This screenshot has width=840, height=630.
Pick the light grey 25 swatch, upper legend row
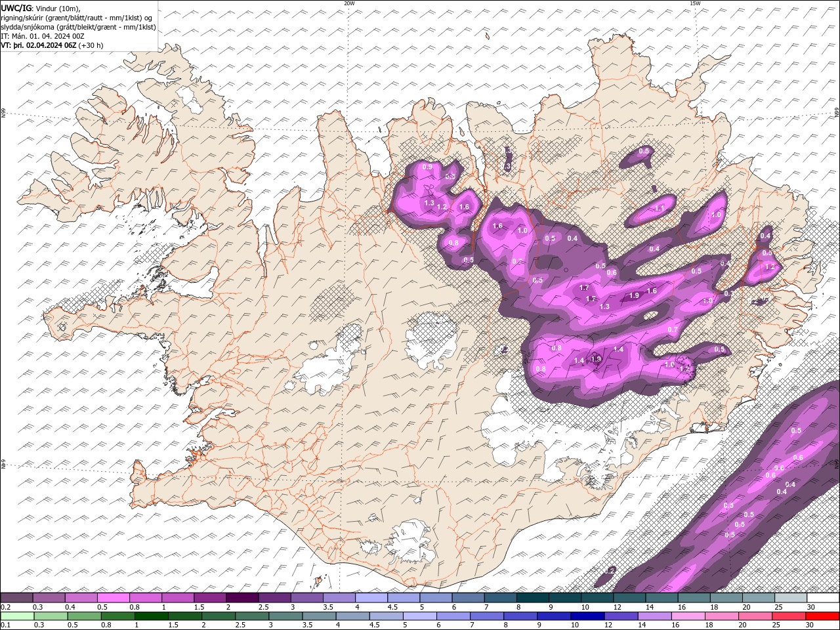[x=791, y=598]
